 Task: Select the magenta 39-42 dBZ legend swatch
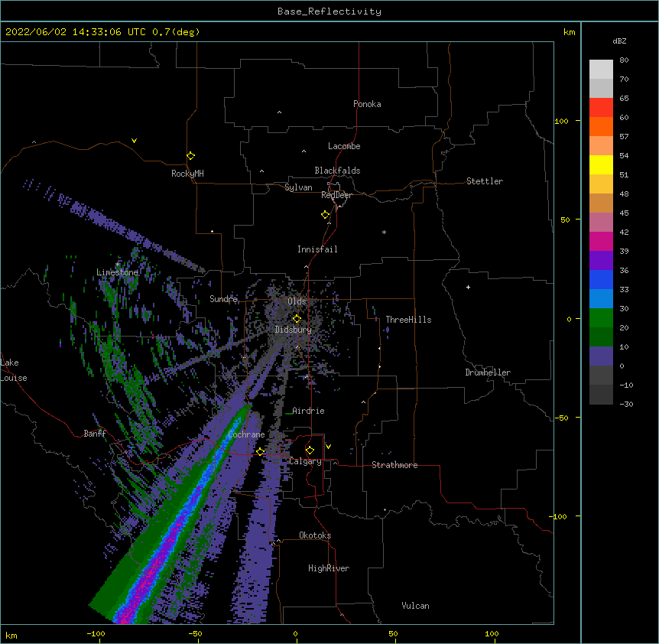(601, 241)
